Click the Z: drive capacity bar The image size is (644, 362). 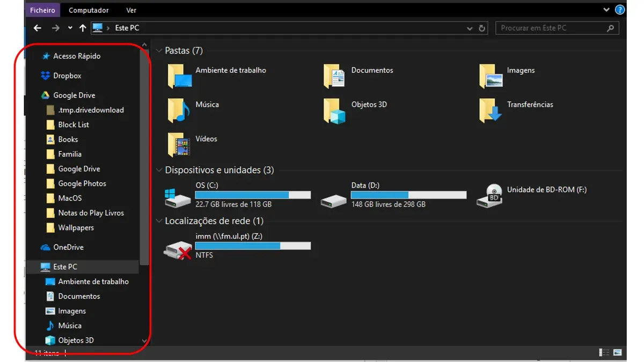[253, 246]
